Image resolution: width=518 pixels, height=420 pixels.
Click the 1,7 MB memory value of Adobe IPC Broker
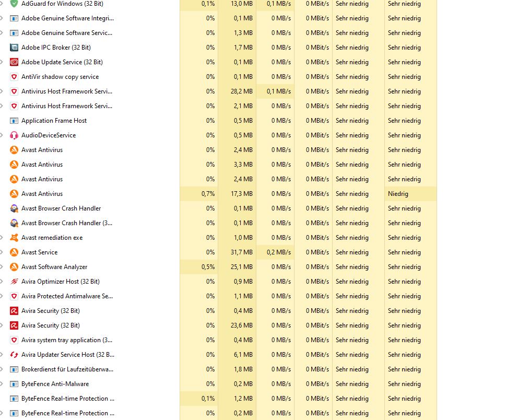[x=243, y=47]
